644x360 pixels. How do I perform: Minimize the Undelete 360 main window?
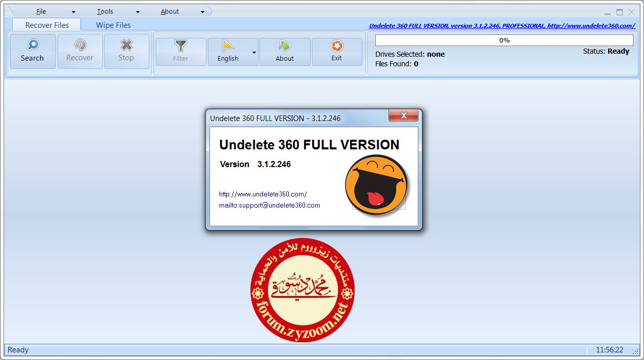[608, 13]
